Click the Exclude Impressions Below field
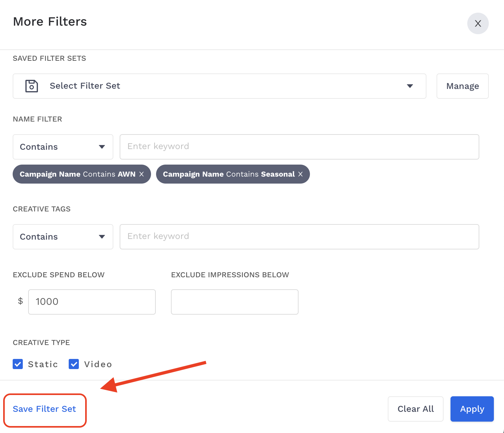The width and height of the screenshot is (504, 433). tap(235, 302)
